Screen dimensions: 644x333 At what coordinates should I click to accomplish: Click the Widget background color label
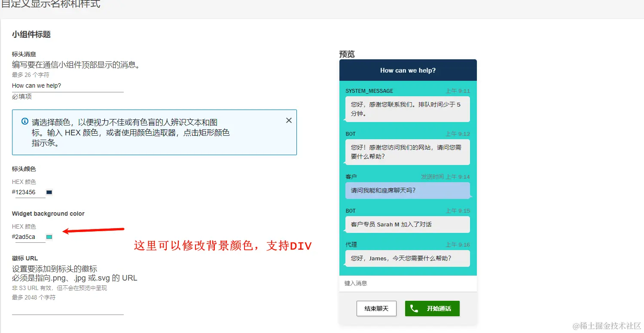point(48,214)
